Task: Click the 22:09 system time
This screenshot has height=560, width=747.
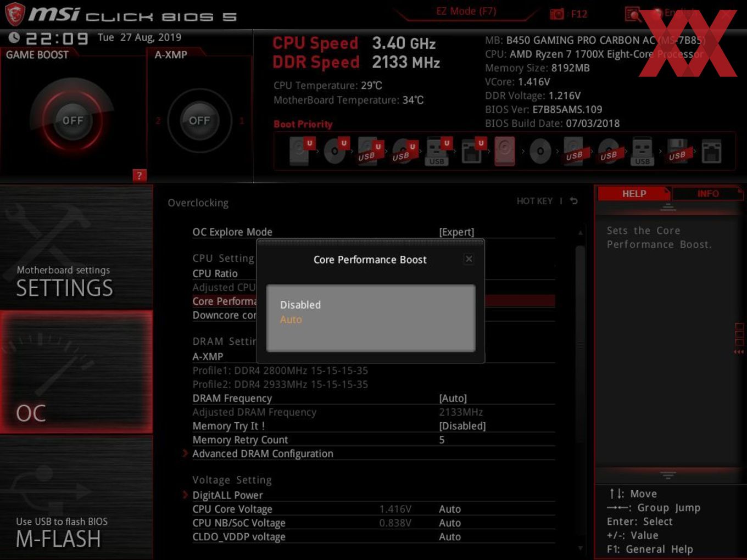Action: (x=57, y=38)
